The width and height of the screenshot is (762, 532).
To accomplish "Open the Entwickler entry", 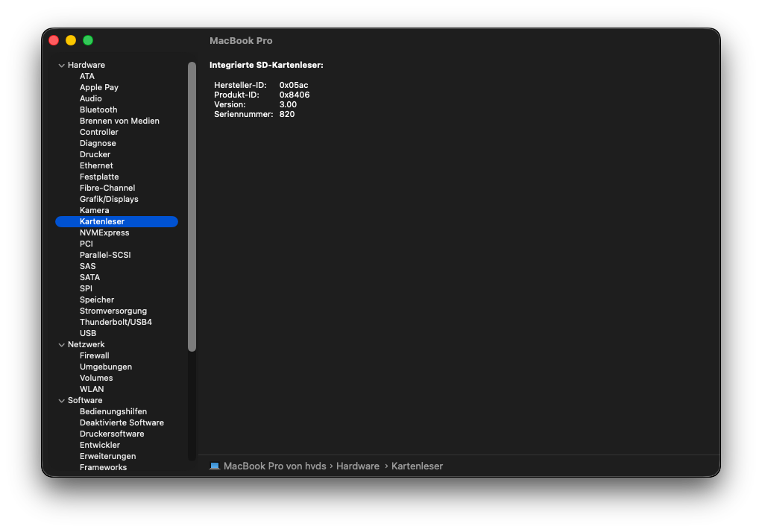I will tap(100, 445).
